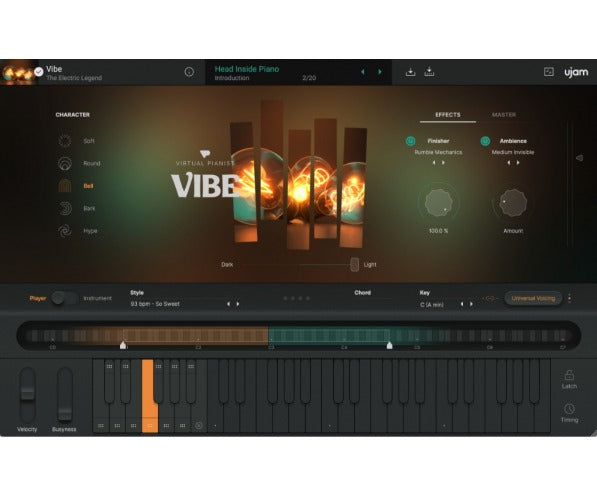Click the resize window icon near ujam logo

click(549, 72)
